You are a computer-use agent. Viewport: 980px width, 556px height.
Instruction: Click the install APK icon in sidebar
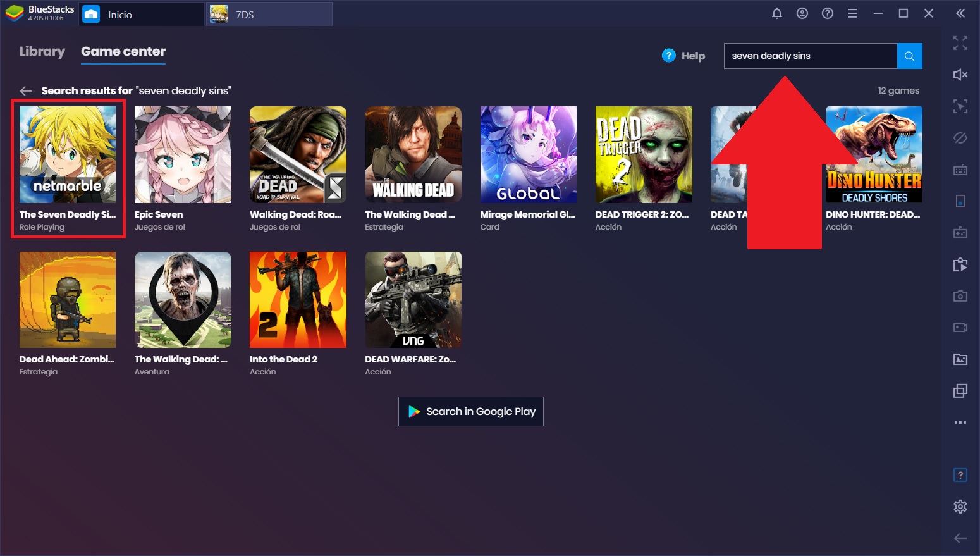(x=960, y=264)
